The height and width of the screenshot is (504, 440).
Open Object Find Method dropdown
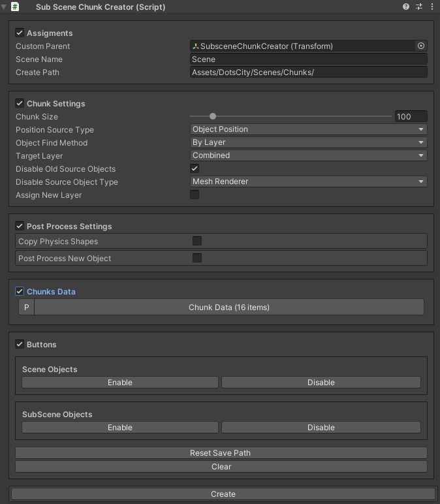click(309, 142)
